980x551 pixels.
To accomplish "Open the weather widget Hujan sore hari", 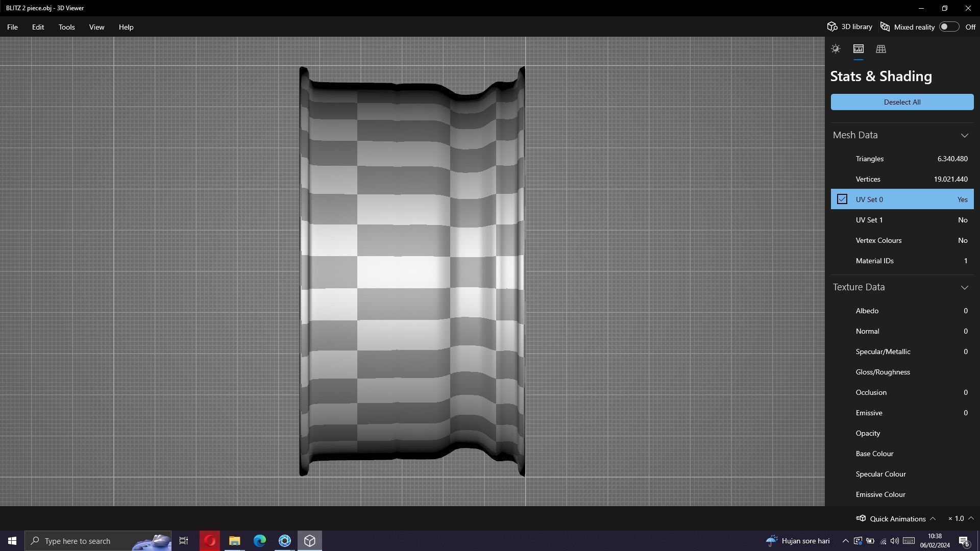I will (x=798, y=541).
